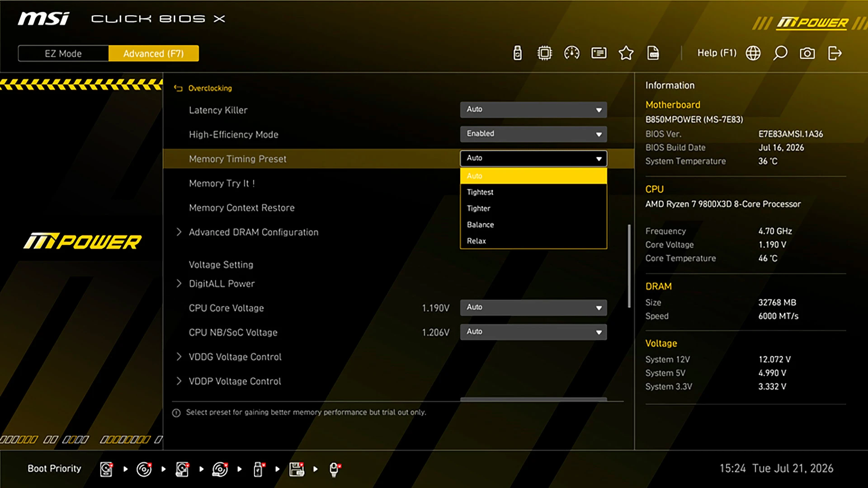Click the MSI logo
The height and width of the screenshot is (488, 868).
pyautogui.click(x=43, y=19)
